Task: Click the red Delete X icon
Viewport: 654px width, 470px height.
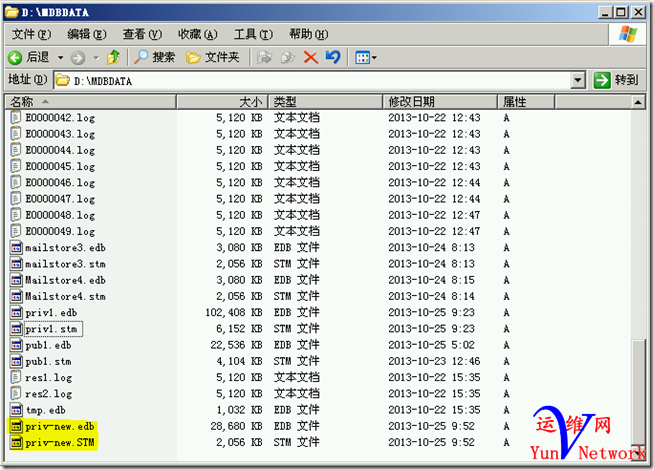Action: click(311, 58)
